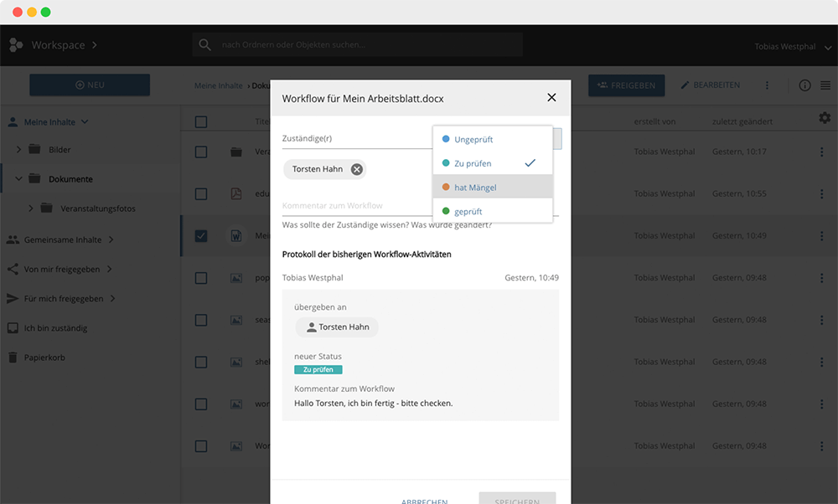Tick the select-all checkbox in the list header

coord(200,121)
